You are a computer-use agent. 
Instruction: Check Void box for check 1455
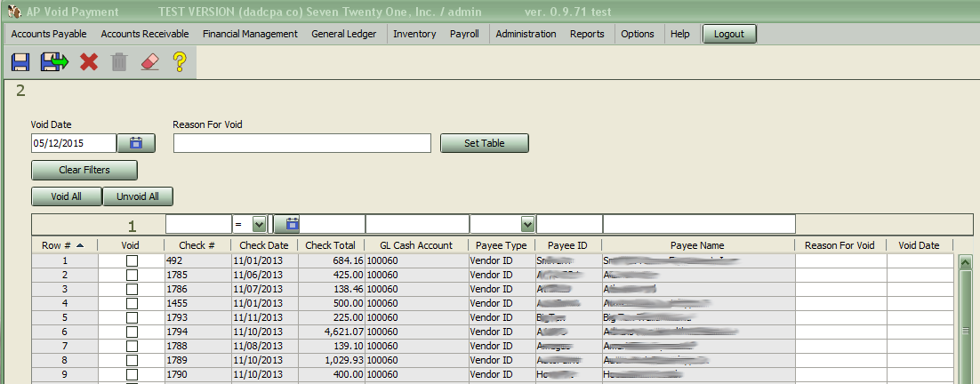[132, 303]
